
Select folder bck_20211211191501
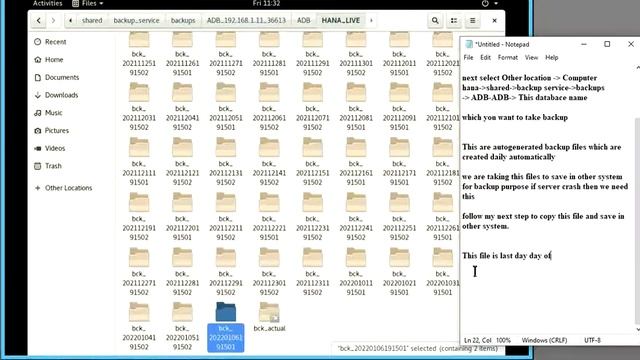tap(139, 162)
